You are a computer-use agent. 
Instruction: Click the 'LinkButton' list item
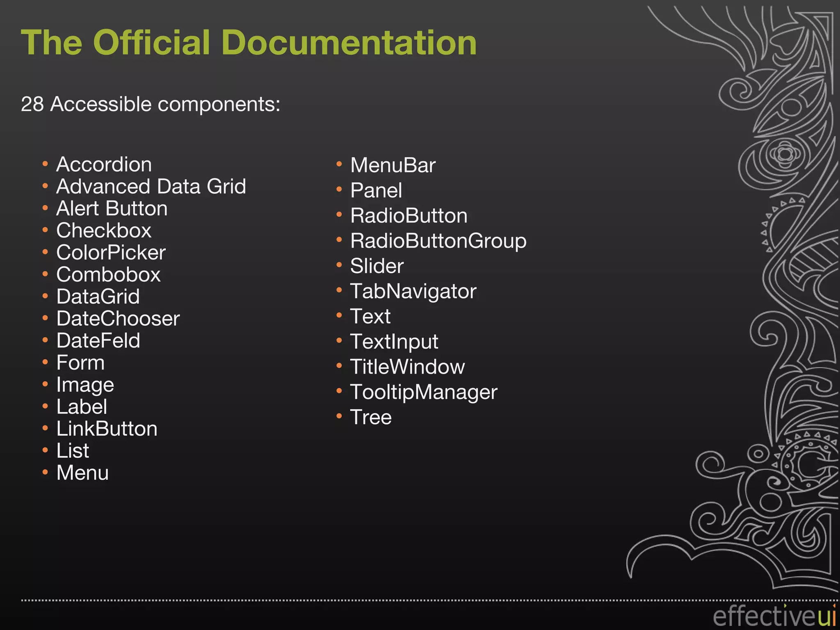(107, 429)
